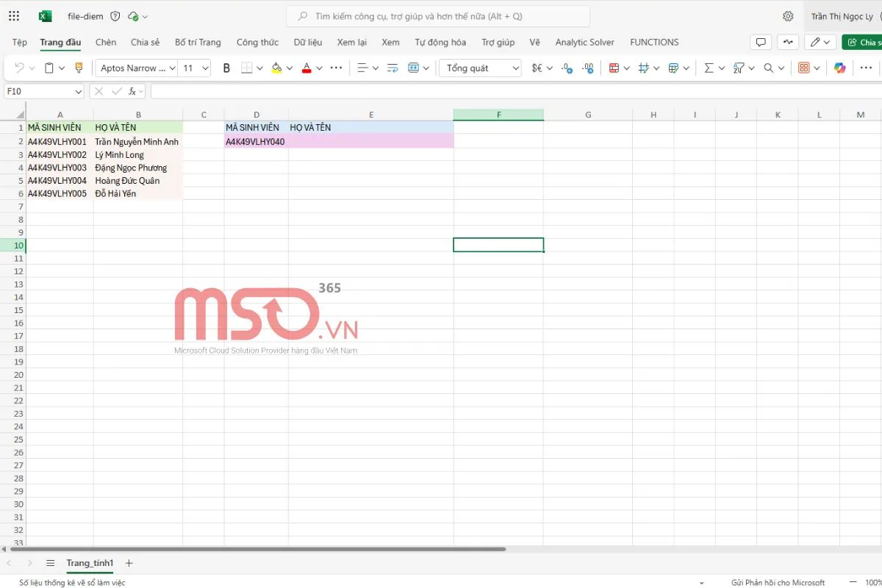Open the font name dropdown Aptos Narrow
Viewport: 882px width, 588px height.
pos(136,68)
